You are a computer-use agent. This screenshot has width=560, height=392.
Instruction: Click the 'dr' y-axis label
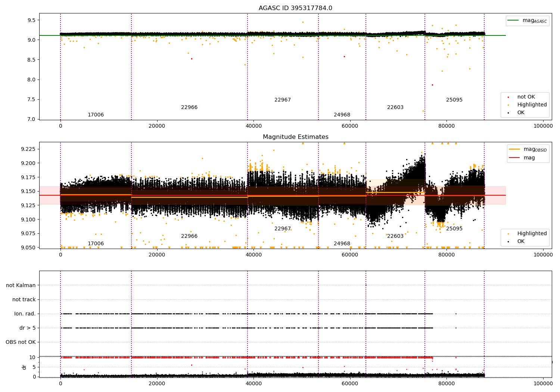tap(24, 367)
